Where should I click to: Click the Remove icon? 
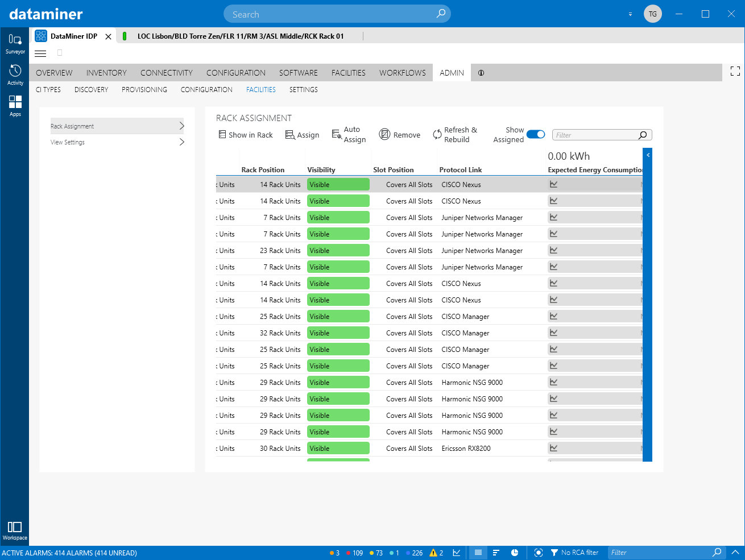(x=384, y=134)
